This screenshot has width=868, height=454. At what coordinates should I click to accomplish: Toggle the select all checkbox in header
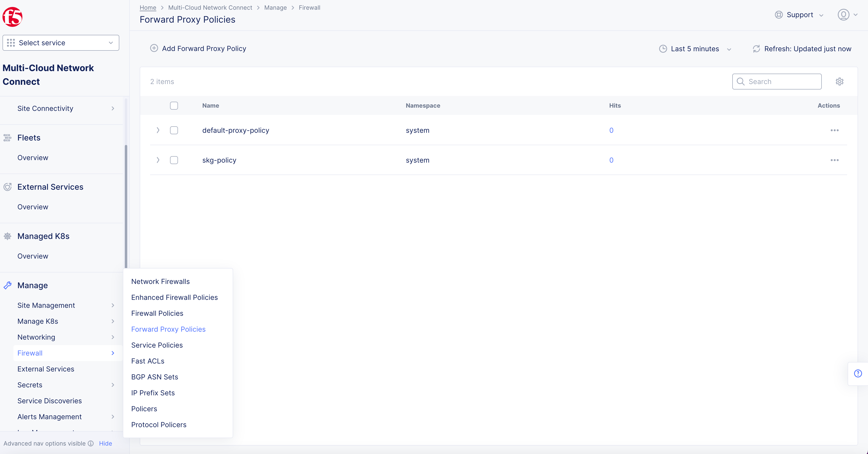[x=174, y=105]
